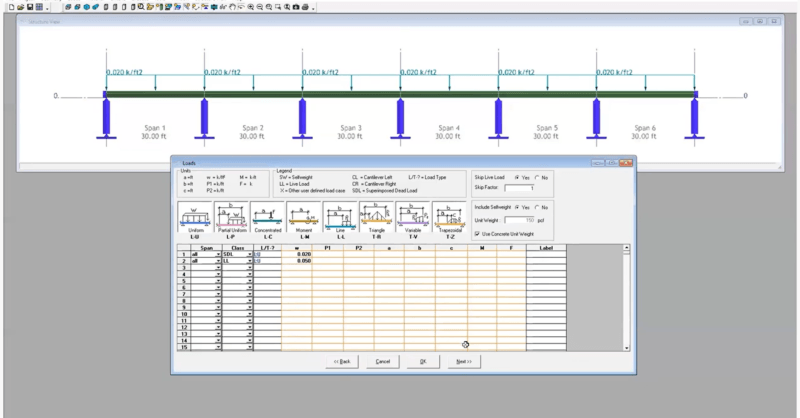This screenshot has height=418, width=800.
Task: Click the Save icon in top toolbar
Action: click(x=30, y=6)
